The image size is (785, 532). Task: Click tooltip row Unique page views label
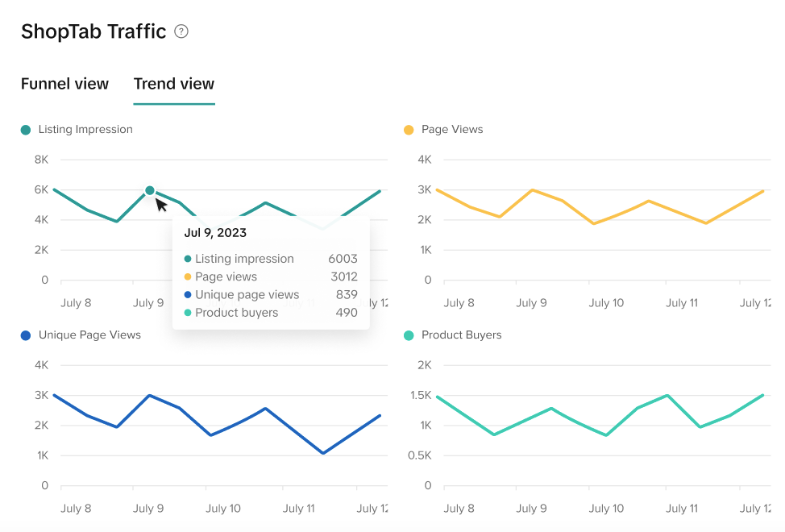pos(247,295)
